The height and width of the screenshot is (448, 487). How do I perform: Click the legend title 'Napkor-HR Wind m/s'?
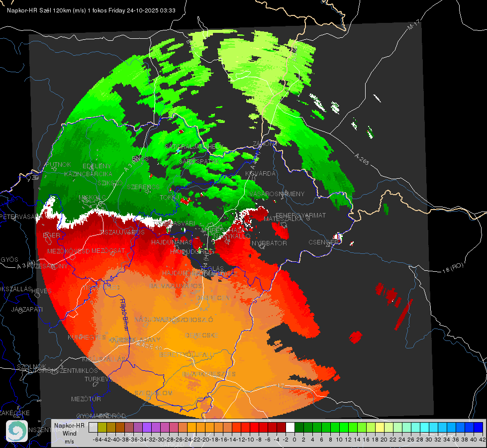tap(69, 433)
